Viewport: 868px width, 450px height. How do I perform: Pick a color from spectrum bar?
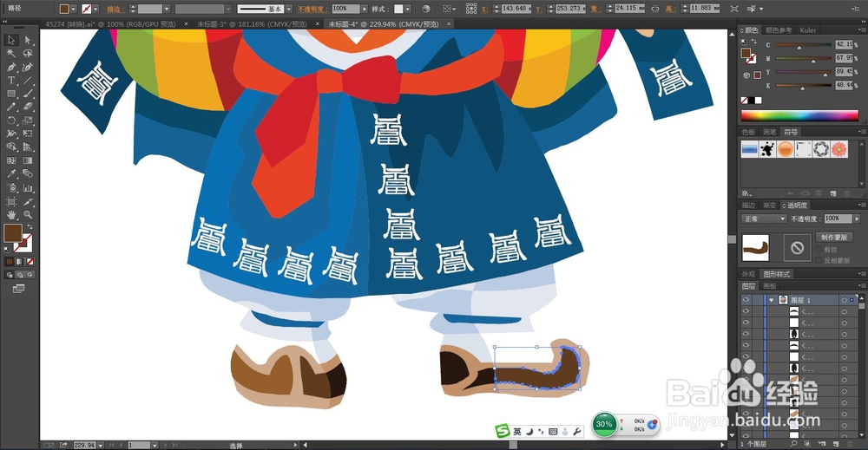click(799, 115)
